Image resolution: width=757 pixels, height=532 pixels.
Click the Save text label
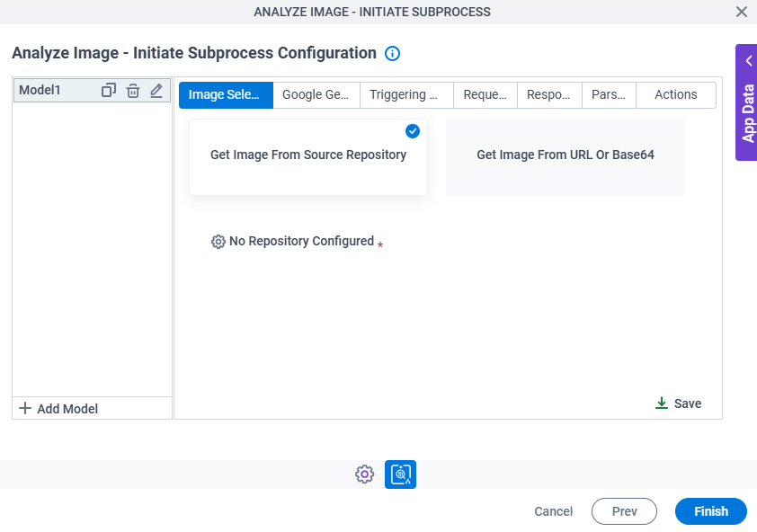click(x=688, y=403)
